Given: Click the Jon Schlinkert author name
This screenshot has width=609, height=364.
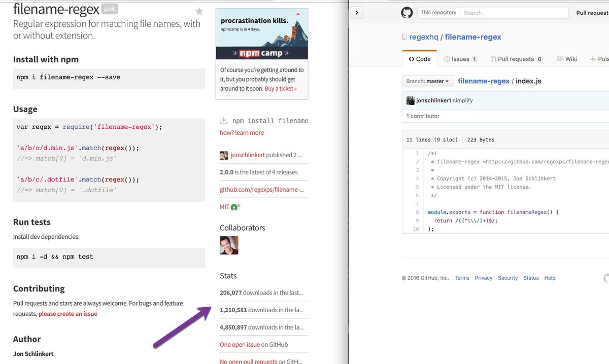Looking at the screenshot, I should (33, 353).
